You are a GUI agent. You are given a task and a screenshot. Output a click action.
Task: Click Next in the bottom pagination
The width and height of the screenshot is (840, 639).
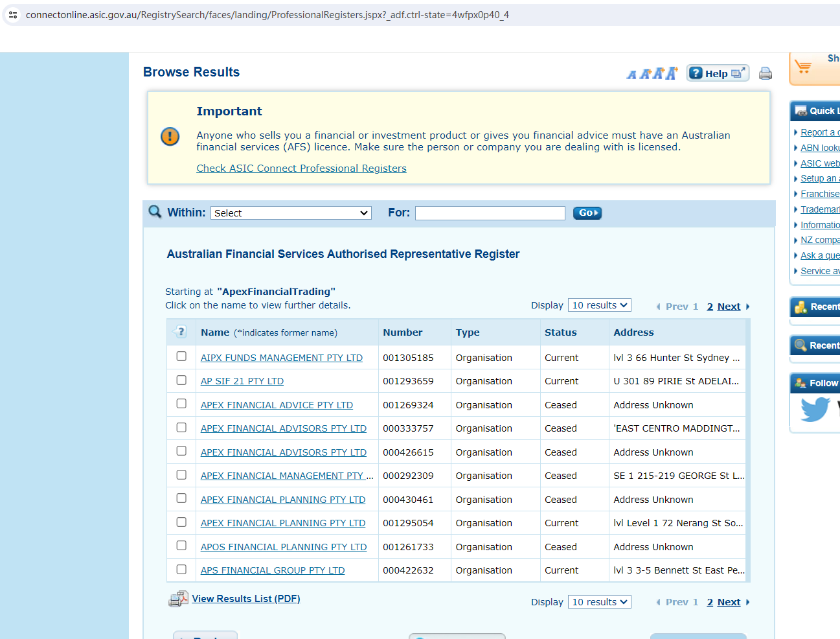[729, 602]
